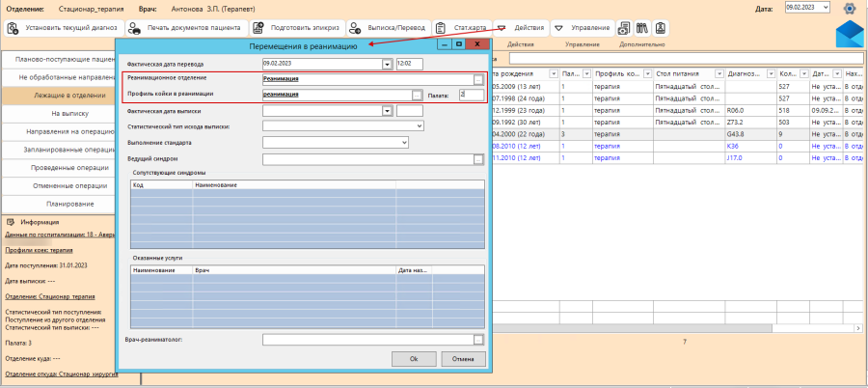Screen dimensions: 868x388
Task: Click the search field above the patients table
Action: tap(686, 58)
